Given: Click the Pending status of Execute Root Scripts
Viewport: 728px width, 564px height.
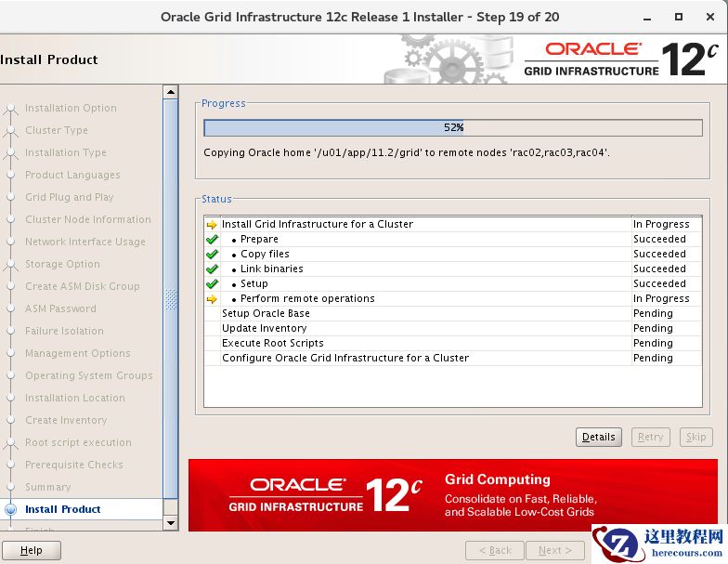Looking at the screenshot, I should pos(653,344).
